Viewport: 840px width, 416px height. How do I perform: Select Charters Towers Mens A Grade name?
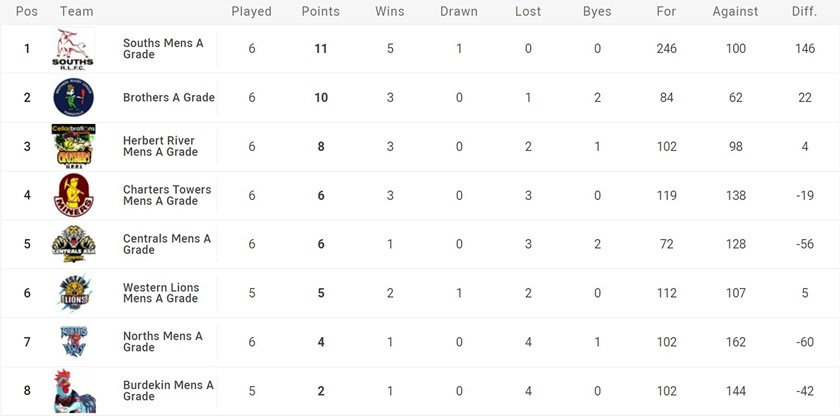point(167,195)
